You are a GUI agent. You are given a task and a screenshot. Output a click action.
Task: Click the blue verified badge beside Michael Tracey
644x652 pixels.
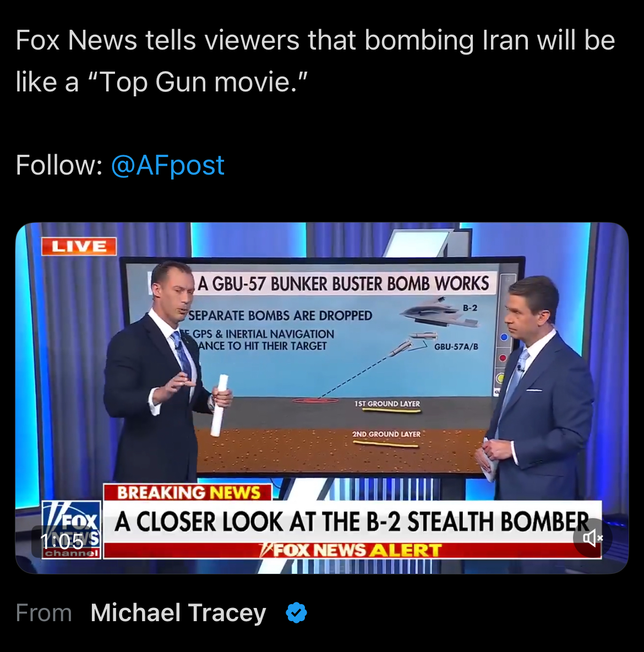click(297, 612)
